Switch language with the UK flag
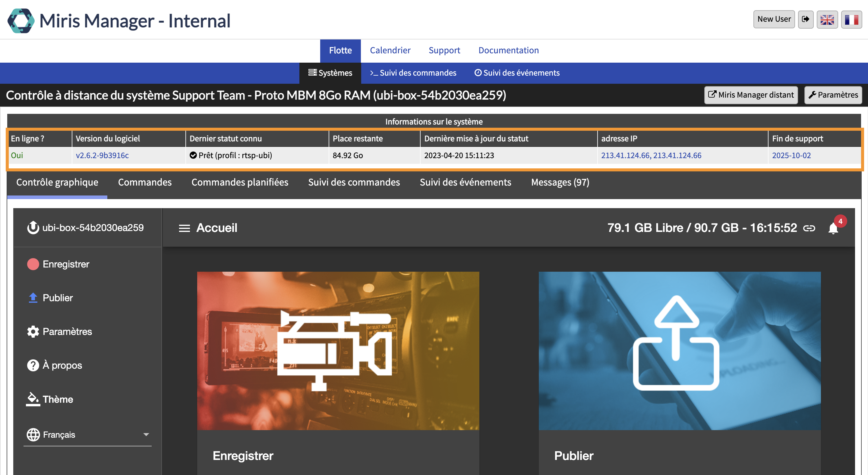Image resolution: width=868 pixels, height=475 pixels. (x=827, y=19)
